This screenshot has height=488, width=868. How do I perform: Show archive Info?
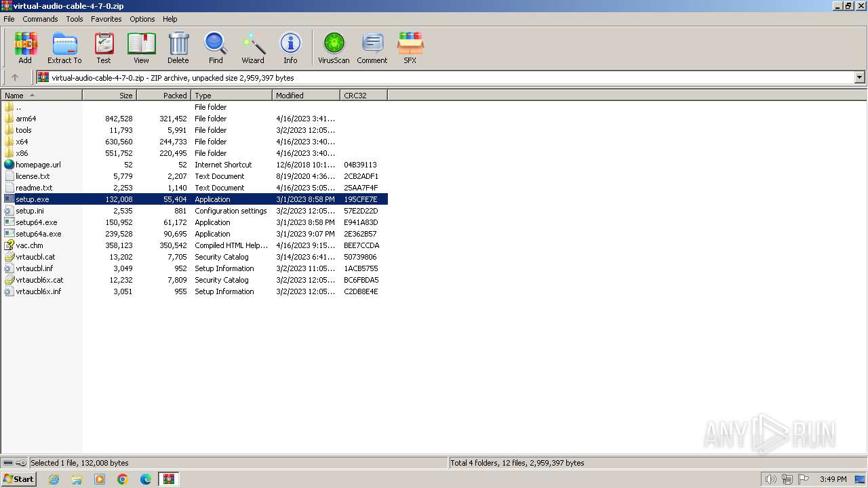(x=290, y=47)
